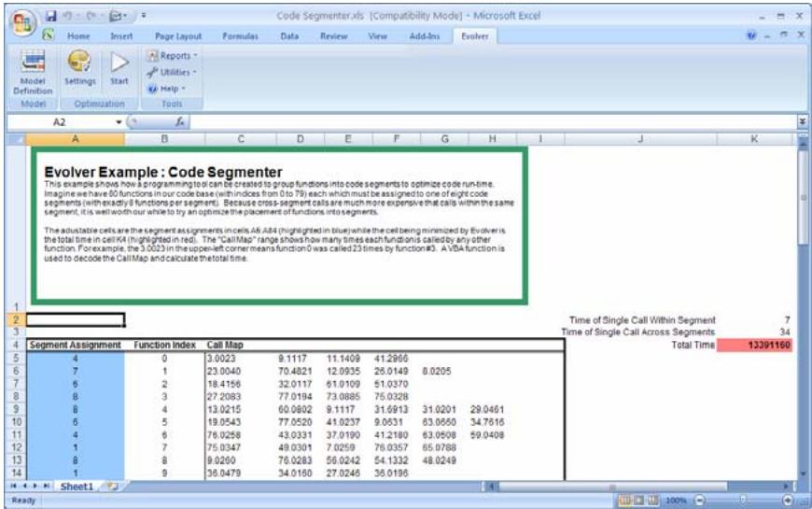Select column A header
The width and height of the screenshot is (812, 509).
pos(76,139)
